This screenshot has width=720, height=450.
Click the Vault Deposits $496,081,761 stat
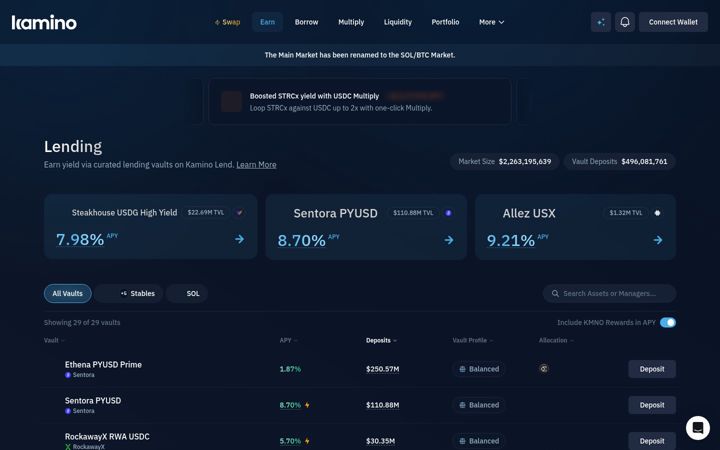click(x=619, y=162)
